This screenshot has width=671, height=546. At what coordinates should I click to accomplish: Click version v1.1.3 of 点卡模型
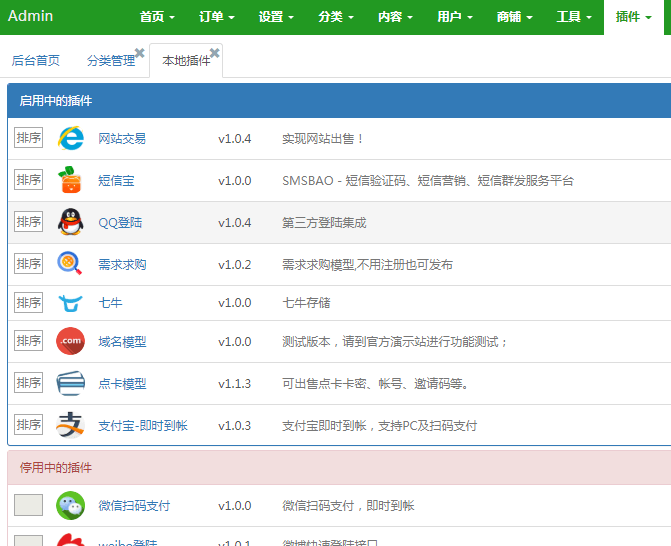point(235,383)
